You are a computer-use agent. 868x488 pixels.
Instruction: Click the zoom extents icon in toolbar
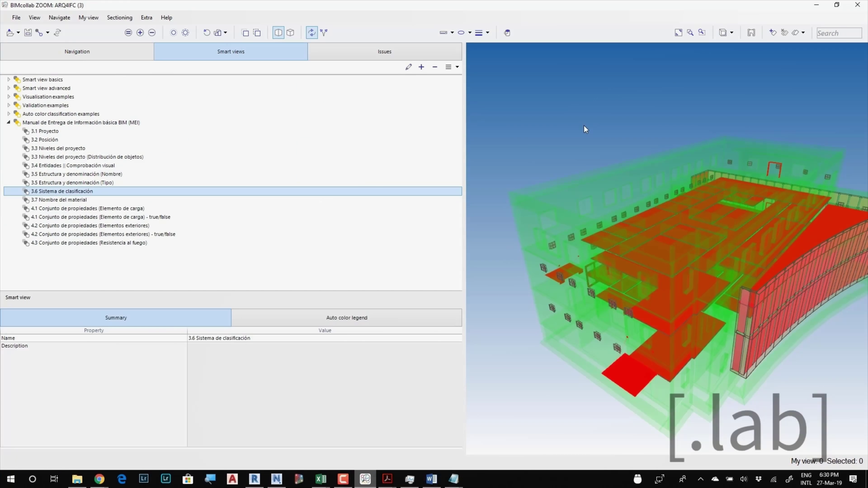[678, 33]
